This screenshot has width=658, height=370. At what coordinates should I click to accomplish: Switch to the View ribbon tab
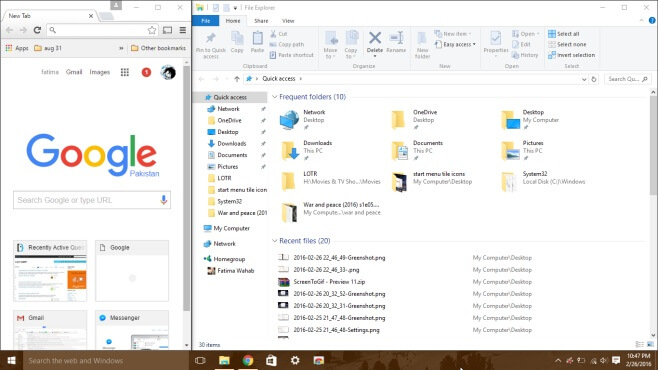point(288,21)
